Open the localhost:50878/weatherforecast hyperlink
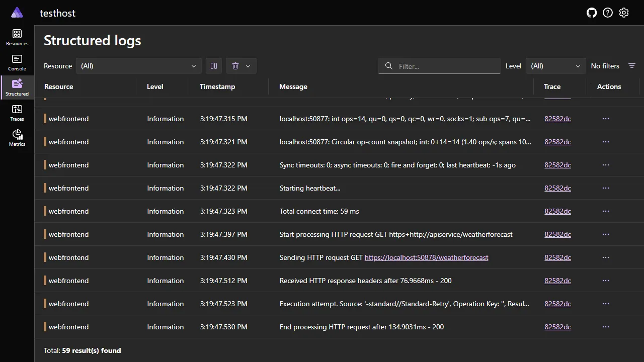 pos(426,257)
